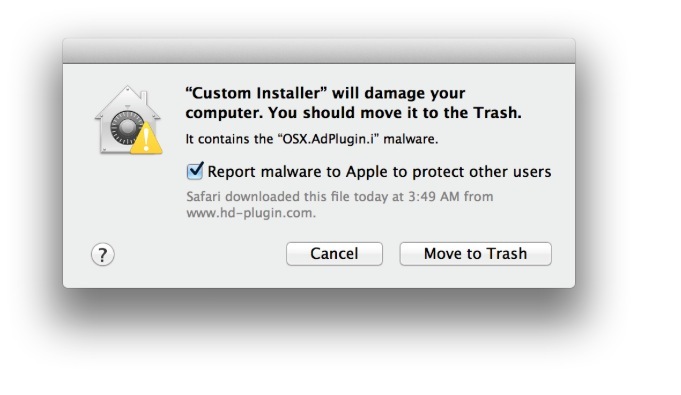Click the house roof of the Gatekeeper icon
The width and height of the screenshot is (681, 395).
click(127, 100)
